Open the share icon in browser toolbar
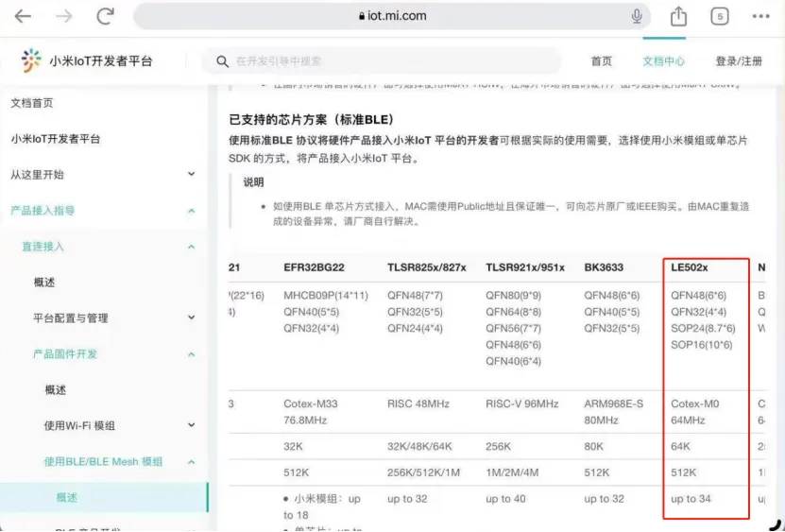The image size is (785, 532). pyautogui.click(x=678, y=16)
